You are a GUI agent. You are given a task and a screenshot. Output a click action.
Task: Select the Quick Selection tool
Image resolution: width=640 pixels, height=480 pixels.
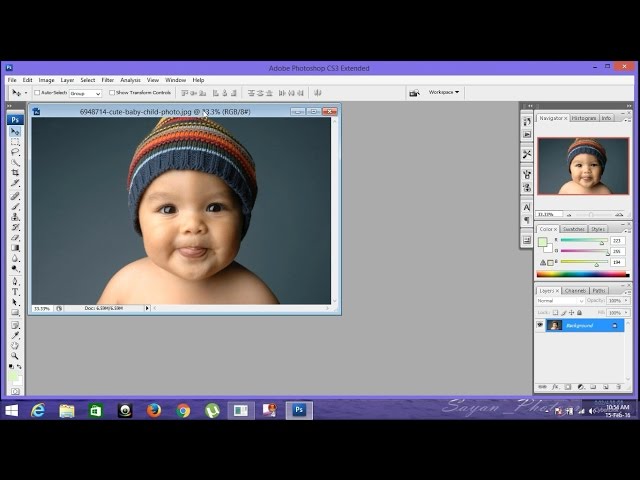coord(15,162)
